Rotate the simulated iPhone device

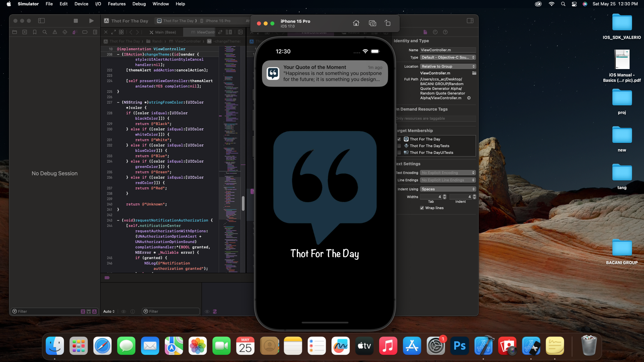tap(388, 23)
